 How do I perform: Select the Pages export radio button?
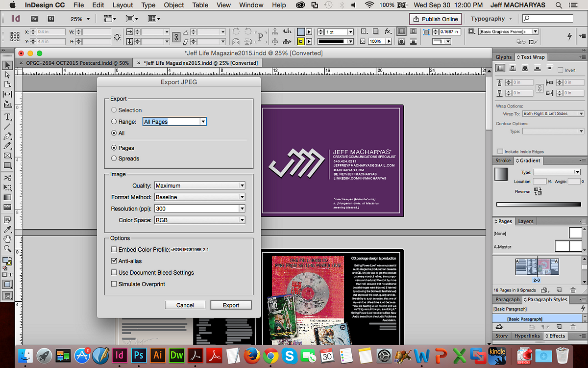[114, 148]
